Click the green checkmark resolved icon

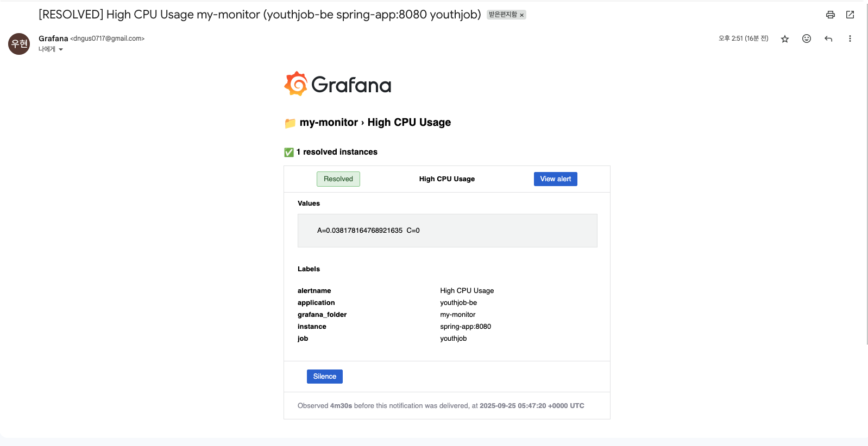tap(289, 152)
